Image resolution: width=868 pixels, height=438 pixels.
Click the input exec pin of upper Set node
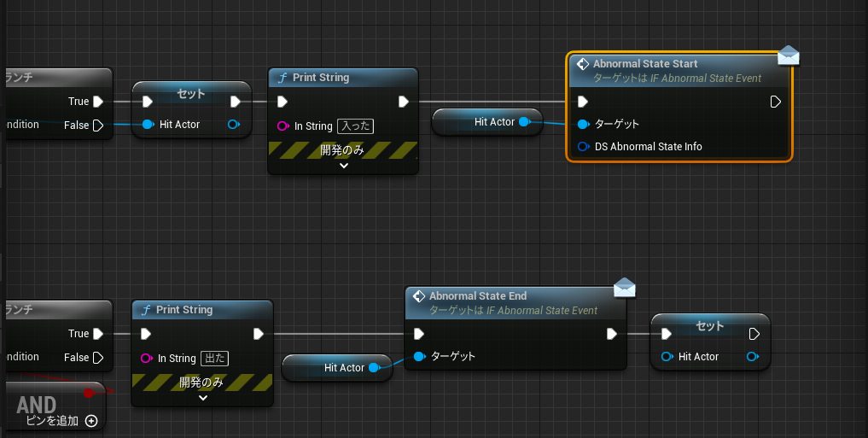148,102
